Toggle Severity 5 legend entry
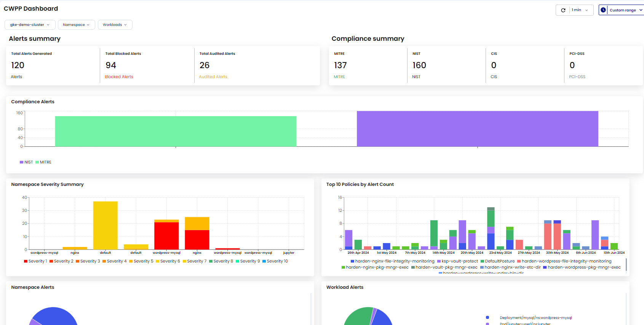The height and width of the screenshot is (325, 644). coord(141,261)
